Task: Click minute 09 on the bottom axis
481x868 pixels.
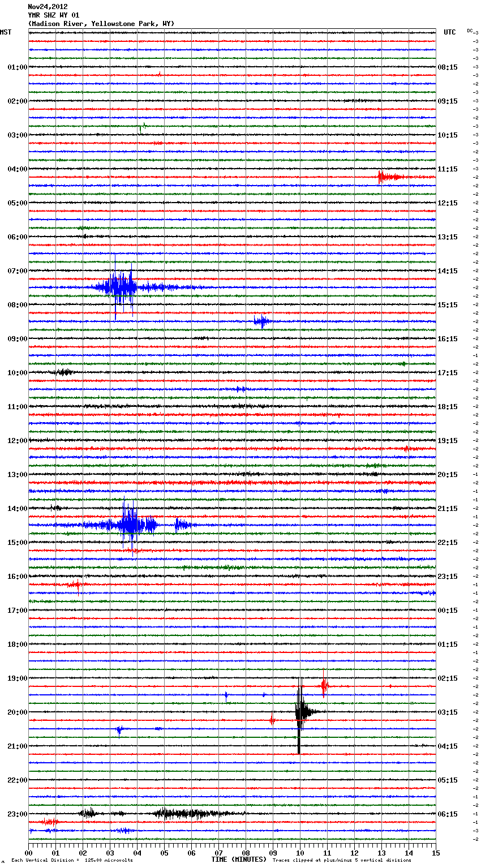Action: tap(273, 853)
